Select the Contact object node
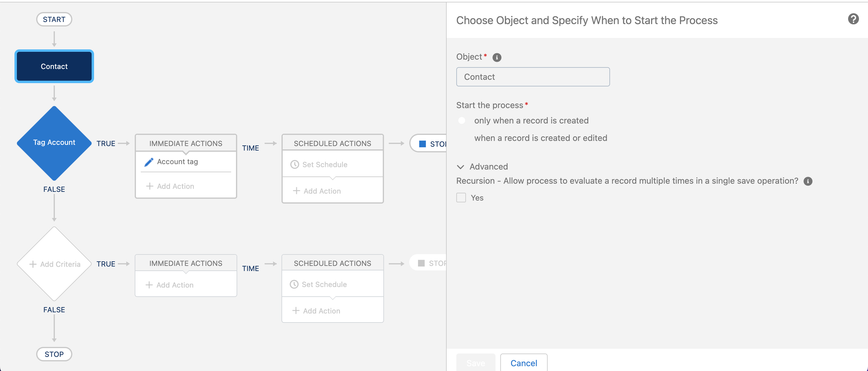 (54, 66)
